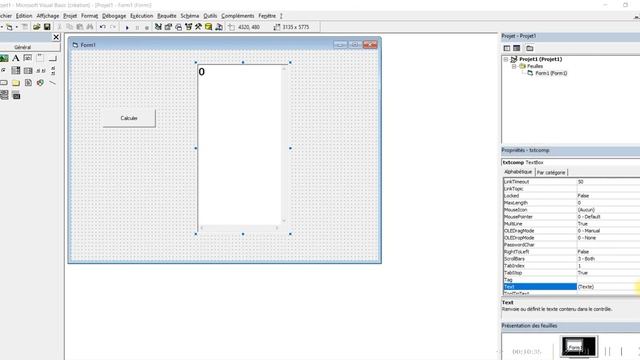This screenshot has height=360, width=640.
Task: Open Visual Component Manager toolbar icon
Action: pyautogui.click(x=219, y=27)
